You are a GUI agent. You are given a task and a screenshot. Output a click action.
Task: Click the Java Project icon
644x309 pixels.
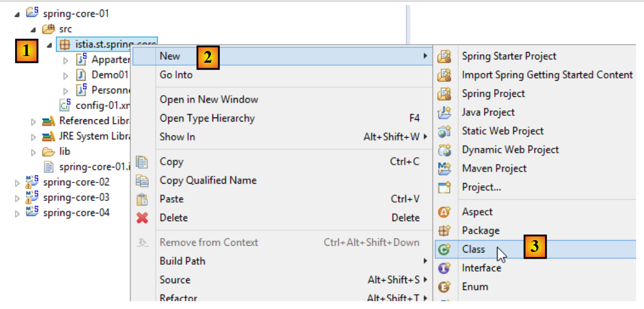[x=444, y=113]
